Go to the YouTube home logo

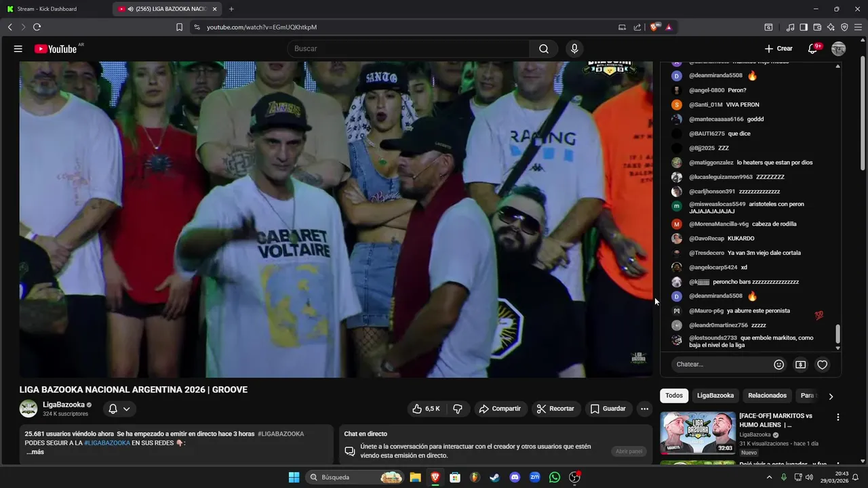(56, 49)
